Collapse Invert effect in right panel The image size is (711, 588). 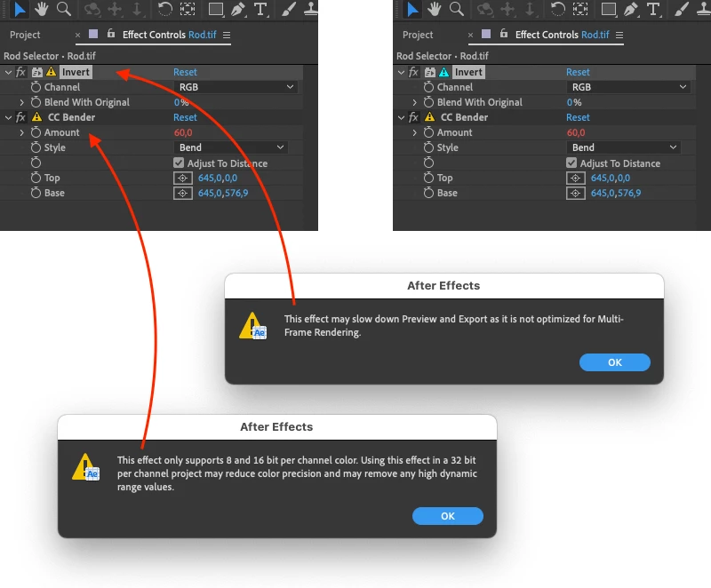(401, 72)
